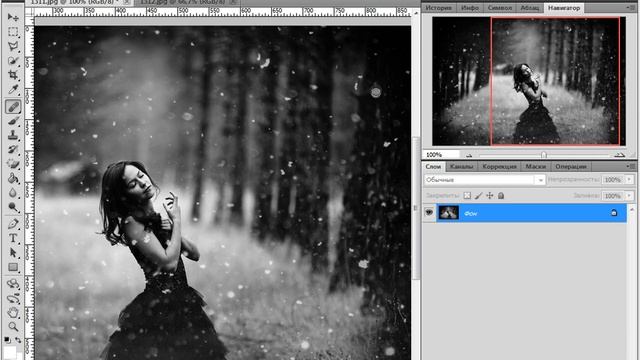Select the Clone Stamp tool
Viewport: 640px width, 360px height.
click(13, 135)
